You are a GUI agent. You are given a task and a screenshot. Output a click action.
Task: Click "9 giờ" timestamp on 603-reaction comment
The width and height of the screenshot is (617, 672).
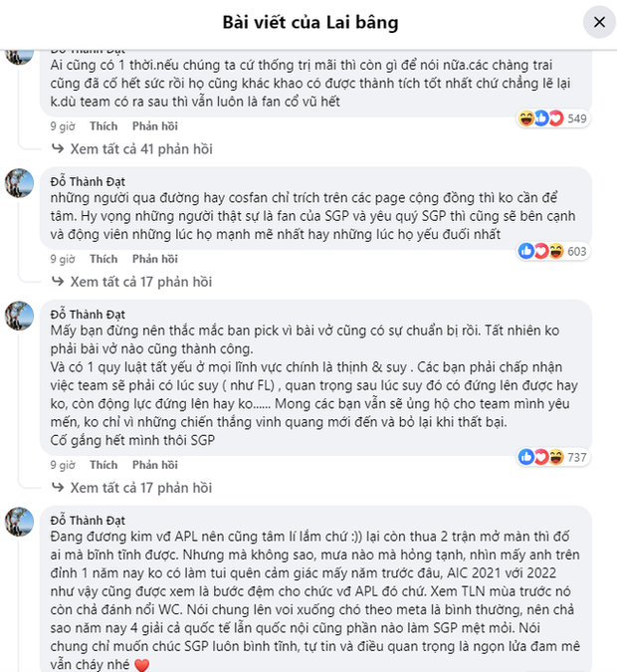click(63, 259)
